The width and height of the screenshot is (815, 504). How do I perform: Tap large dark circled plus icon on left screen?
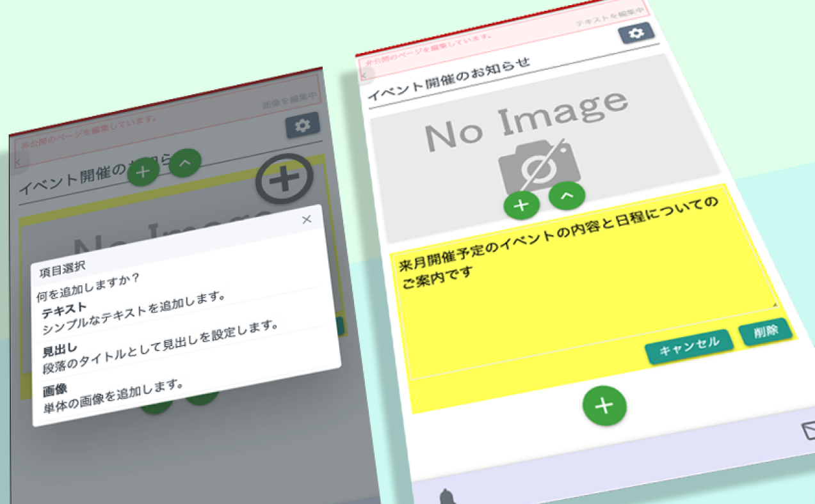284,180
